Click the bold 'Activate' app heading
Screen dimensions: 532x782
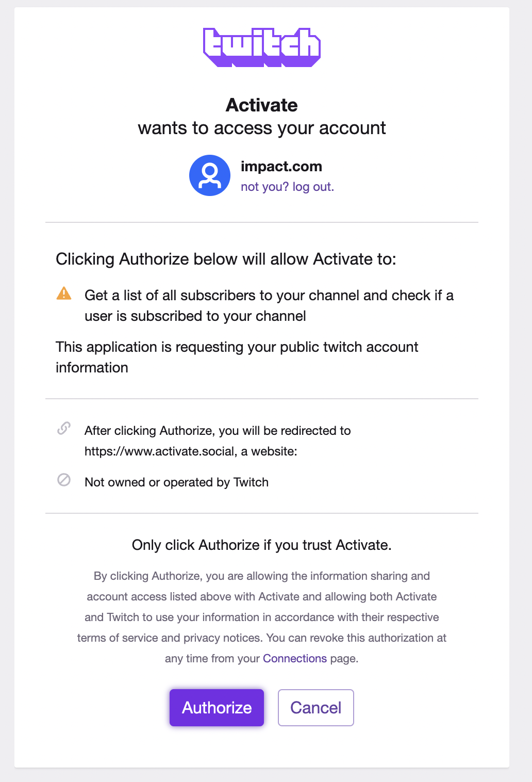tap(262, 105)
